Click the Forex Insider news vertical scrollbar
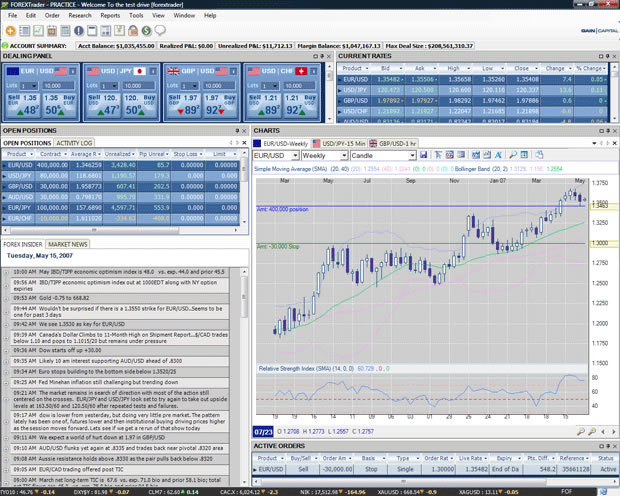This screenshot has height=496, width=620. pos(244,297)
